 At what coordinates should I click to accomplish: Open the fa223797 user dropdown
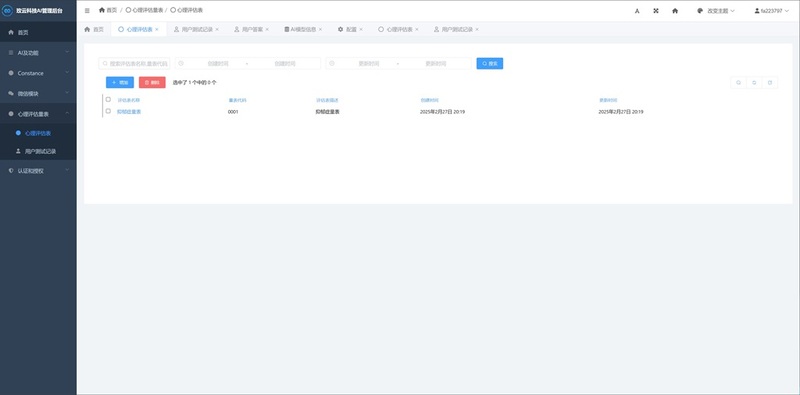pos(771,11)
